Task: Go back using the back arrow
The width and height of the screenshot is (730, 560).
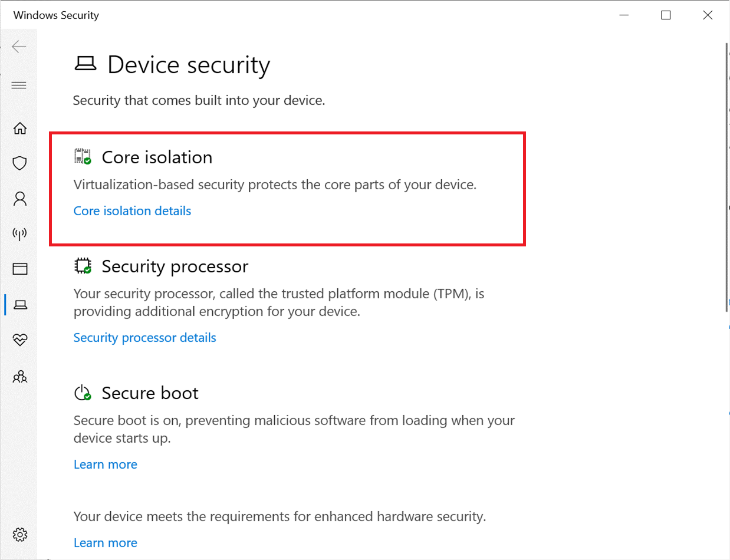Action: [x=19, y=47]
